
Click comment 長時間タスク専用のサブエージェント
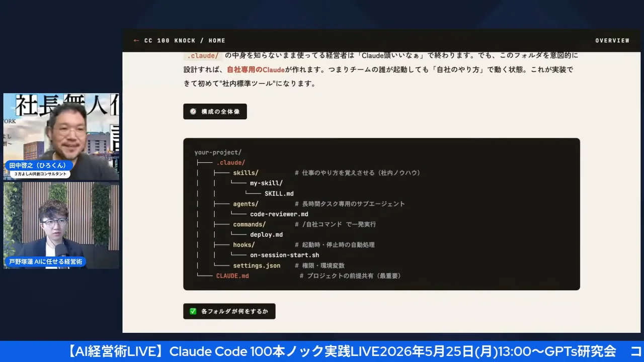[350, 204]
